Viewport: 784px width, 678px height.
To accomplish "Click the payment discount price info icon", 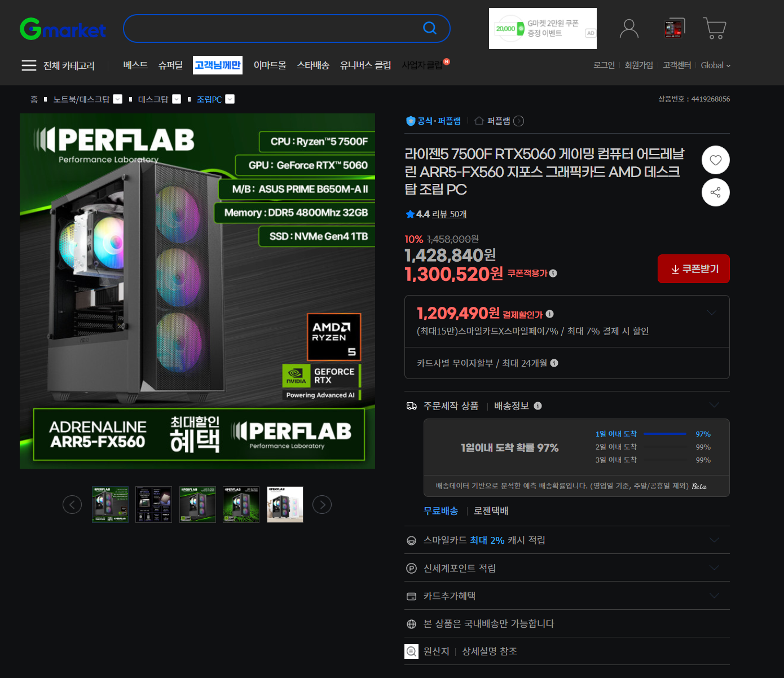I will click(549, 314).
